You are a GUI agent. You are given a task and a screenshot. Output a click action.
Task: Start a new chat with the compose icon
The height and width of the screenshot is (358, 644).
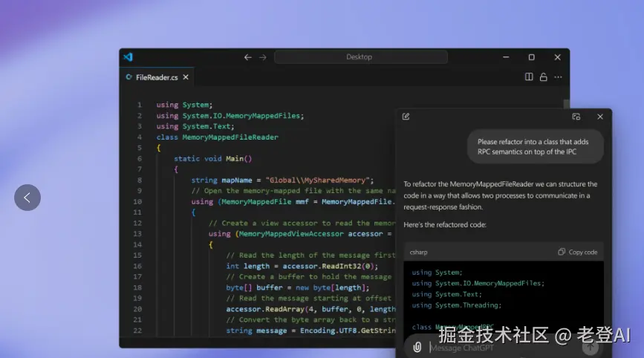coord(406,117)
